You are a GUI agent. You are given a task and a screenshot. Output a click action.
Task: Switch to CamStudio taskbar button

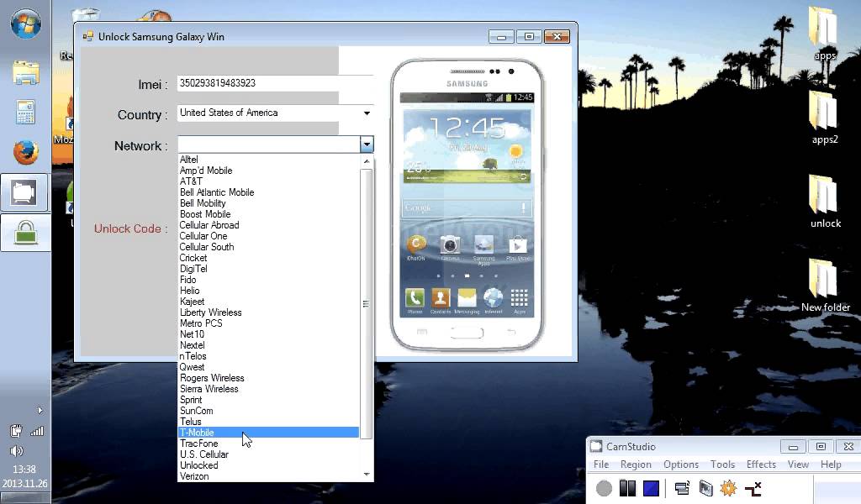[24, 192]
